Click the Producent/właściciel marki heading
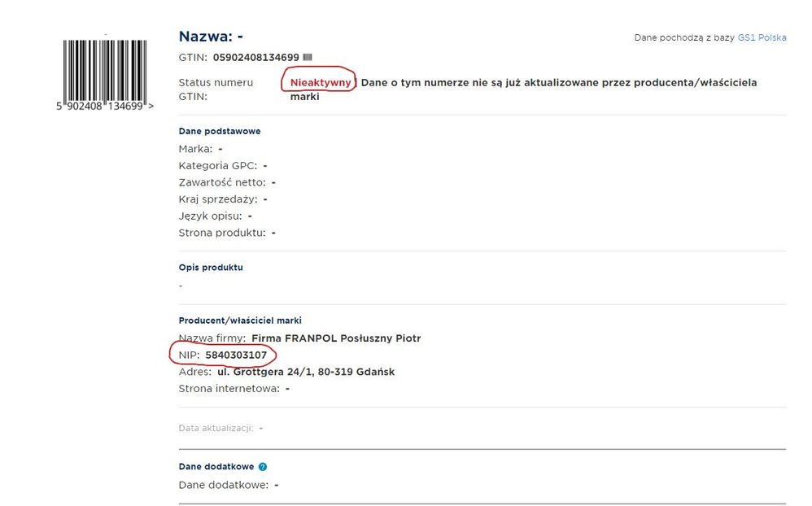 [240, 321]
